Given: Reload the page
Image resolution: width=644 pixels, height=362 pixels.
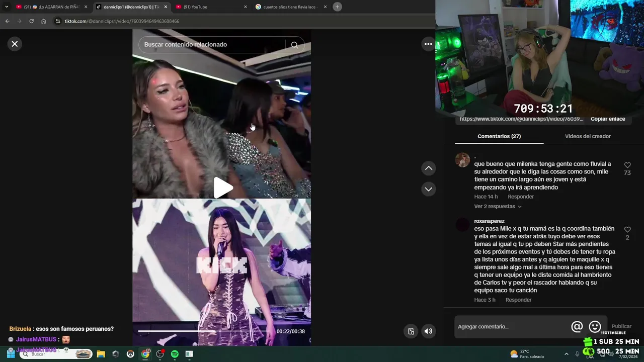Looking at the screenshot, I should tap(31, 21).
